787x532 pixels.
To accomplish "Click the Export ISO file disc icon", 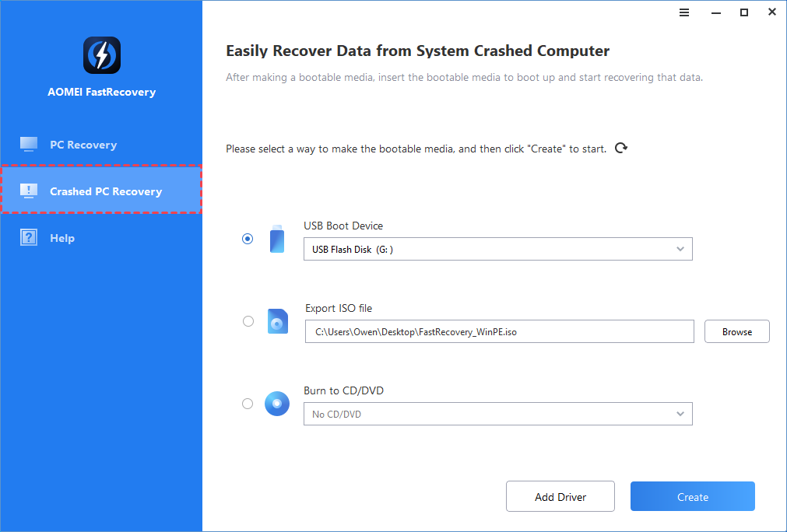I will pyautogui.click(x=277, y=321).
